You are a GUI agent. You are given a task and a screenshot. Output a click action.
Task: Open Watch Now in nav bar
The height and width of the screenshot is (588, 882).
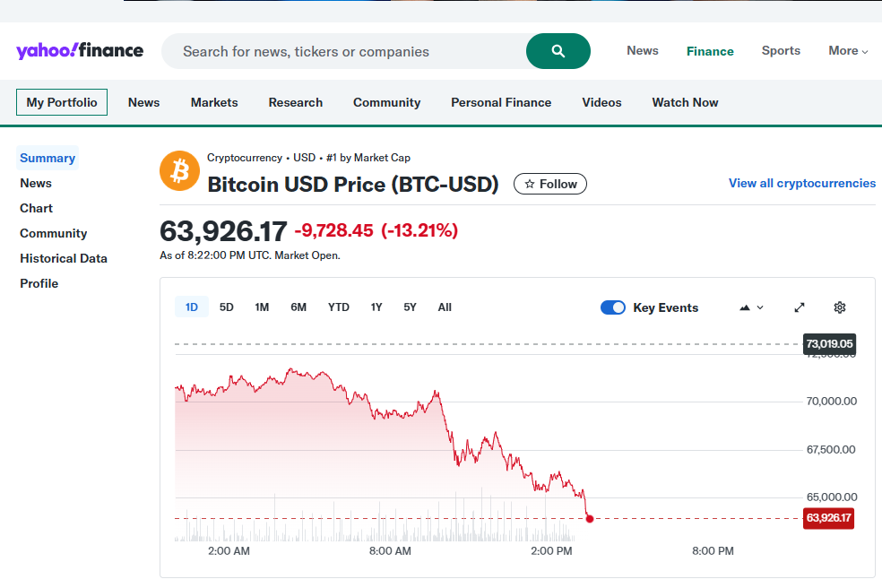coord(685,102)
